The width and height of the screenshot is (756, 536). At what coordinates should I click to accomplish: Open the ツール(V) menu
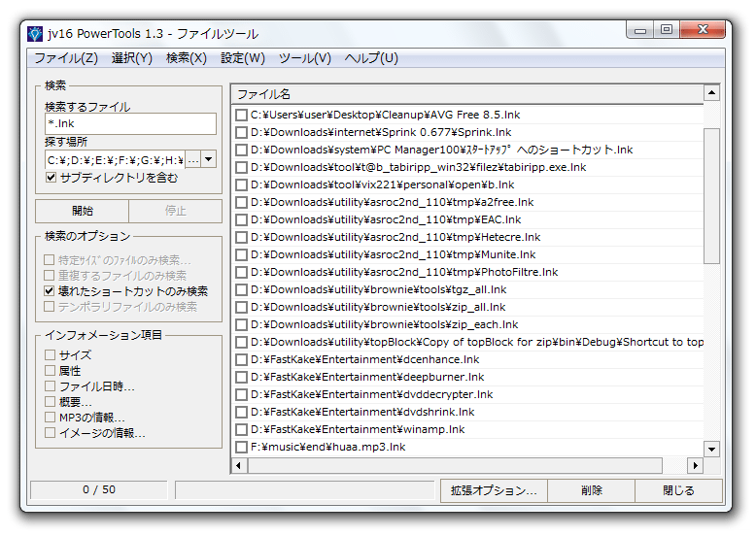[305, 58]
